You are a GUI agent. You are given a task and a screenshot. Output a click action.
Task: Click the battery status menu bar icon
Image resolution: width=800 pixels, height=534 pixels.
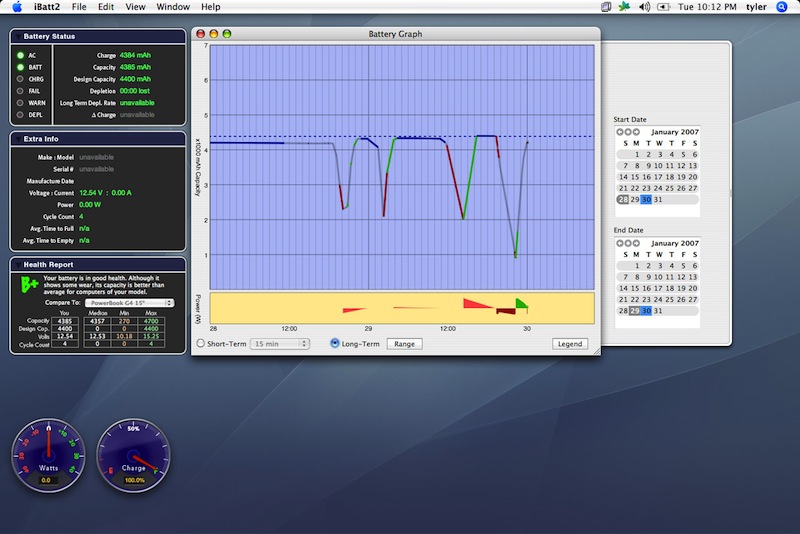[x=664, y=7]
